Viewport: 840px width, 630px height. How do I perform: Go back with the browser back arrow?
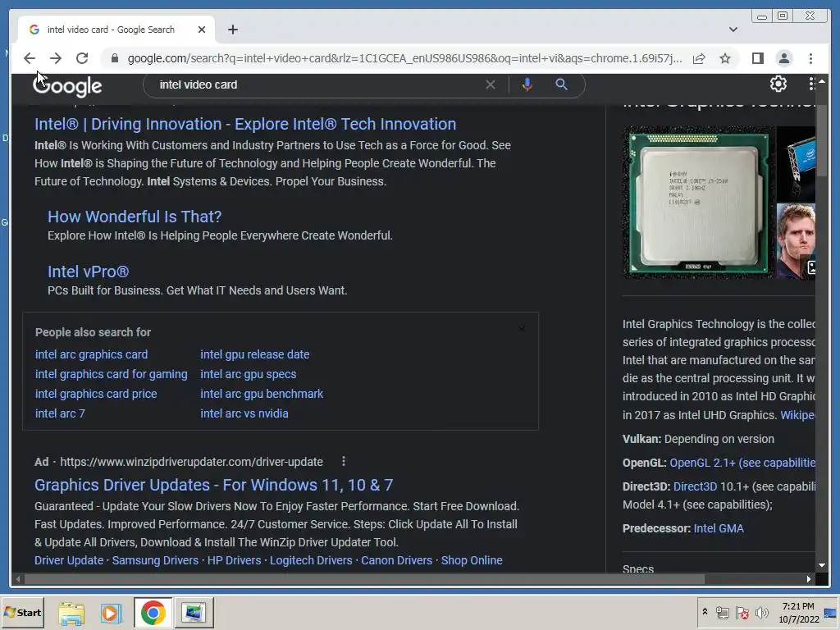30,58
